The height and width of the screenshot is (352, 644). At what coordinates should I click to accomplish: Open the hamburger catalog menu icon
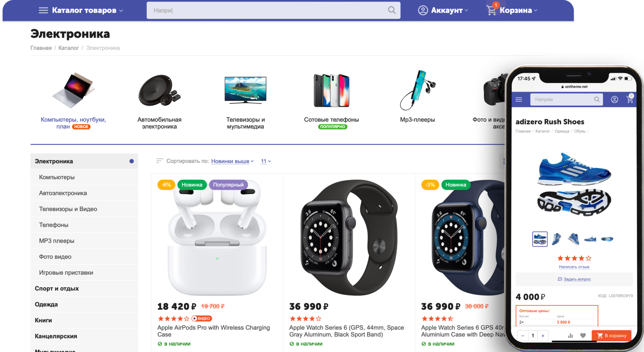[43, 10]
